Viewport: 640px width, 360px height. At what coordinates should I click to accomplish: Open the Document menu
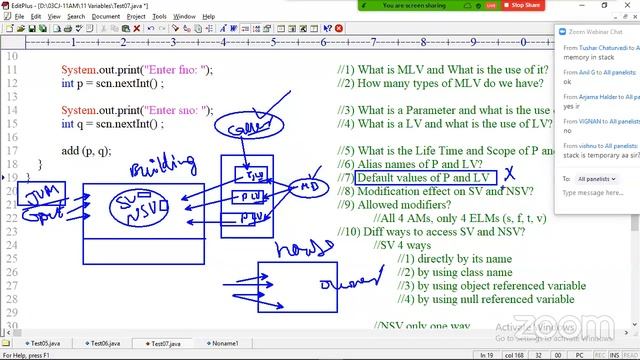pos(106,17)
